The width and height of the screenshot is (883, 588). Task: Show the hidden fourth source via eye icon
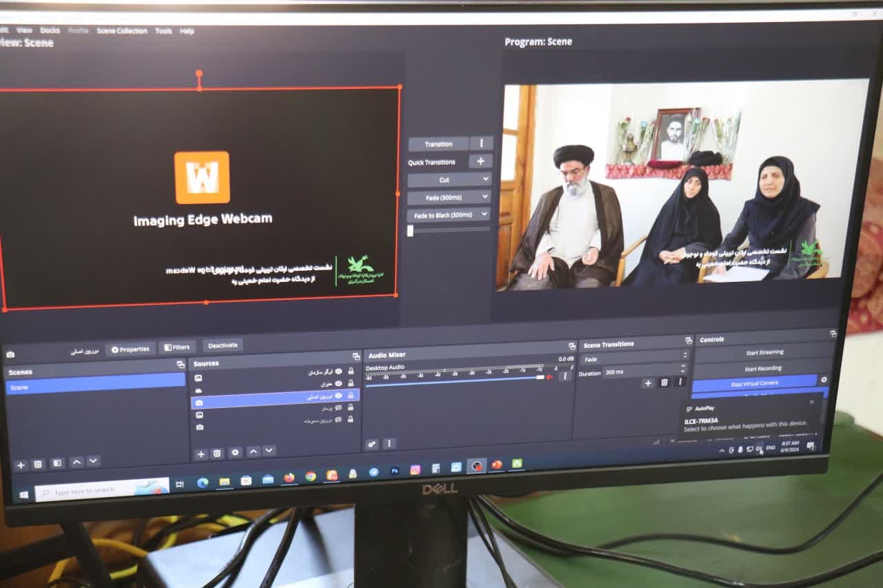pyautogui.click(x=338, y=407)
